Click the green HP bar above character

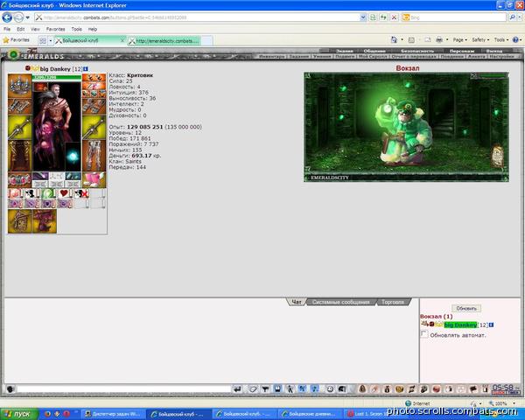coord(57,77)
